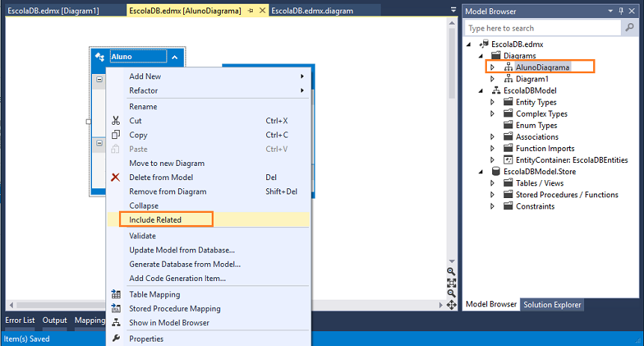Click the zoom in magnifier on diagram
644x346 pixels.
(x=451, y=272)
